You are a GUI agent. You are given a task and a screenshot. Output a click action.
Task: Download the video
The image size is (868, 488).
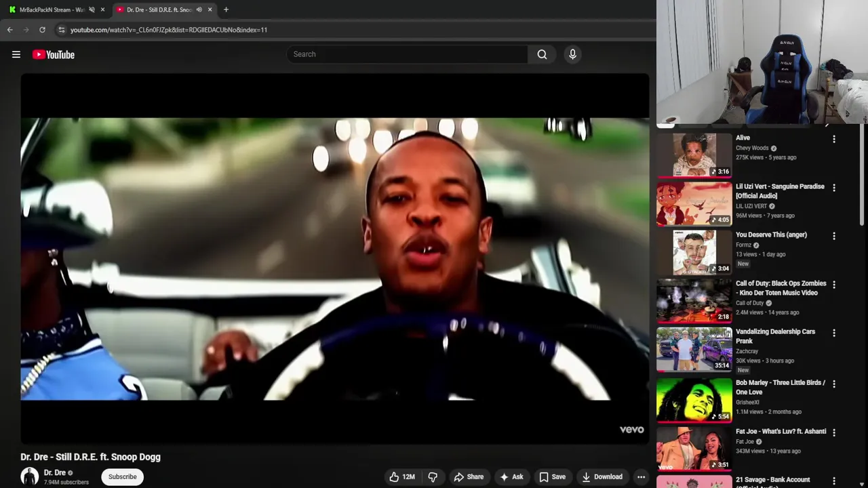(x=602, y=476)
